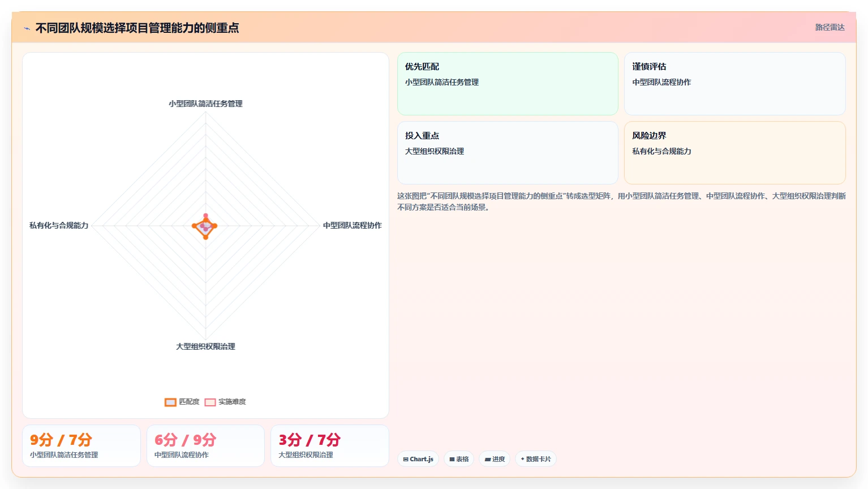Click the 9分 / 7分 score card

coord(81,446)
